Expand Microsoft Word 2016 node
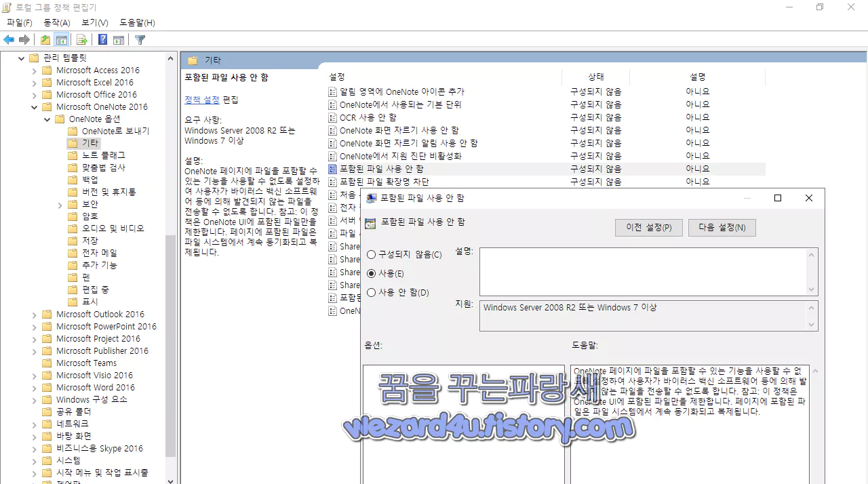 click(x=35, y=388)
